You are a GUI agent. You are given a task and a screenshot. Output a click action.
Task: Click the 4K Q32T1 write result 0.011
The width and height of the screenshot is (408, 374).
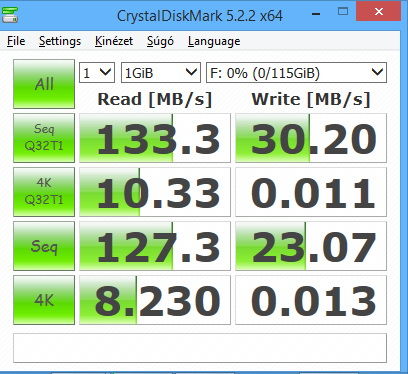coord(311,192)
